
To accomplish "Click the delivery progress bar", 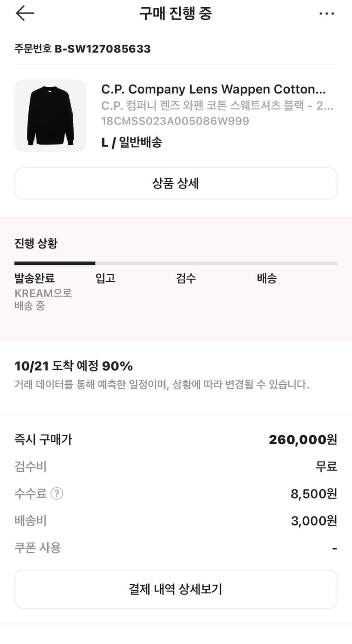I will (176, 263).
